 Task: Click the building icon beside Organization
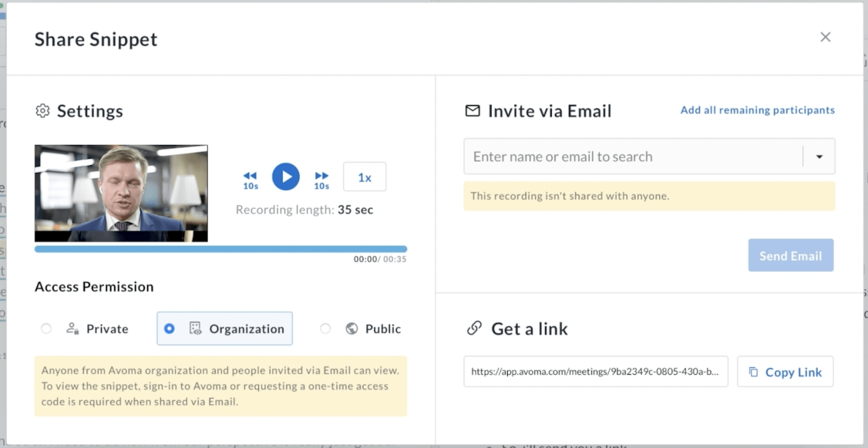click(x=195, y=328)
